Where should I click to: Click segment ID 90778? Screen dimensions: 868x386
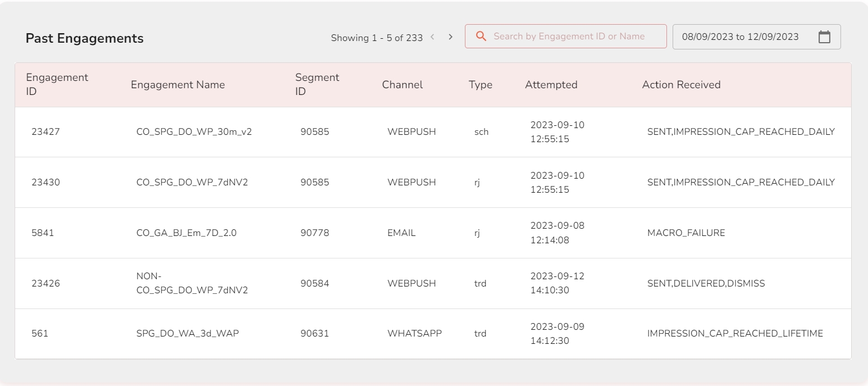pyautogui.click(x=314, y=233)
